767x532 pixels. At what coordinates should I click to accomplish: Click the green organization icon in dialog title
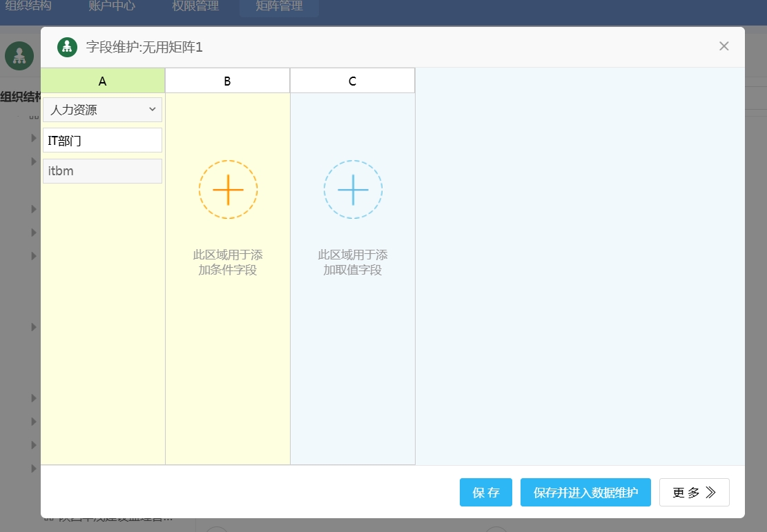click(66, 47)
